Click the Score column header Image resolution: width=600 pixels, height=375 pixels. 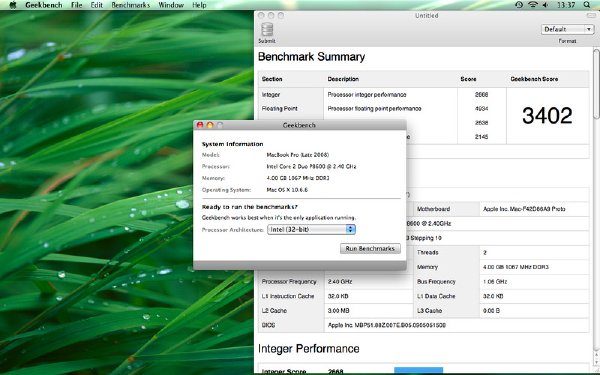click(468, 79)
